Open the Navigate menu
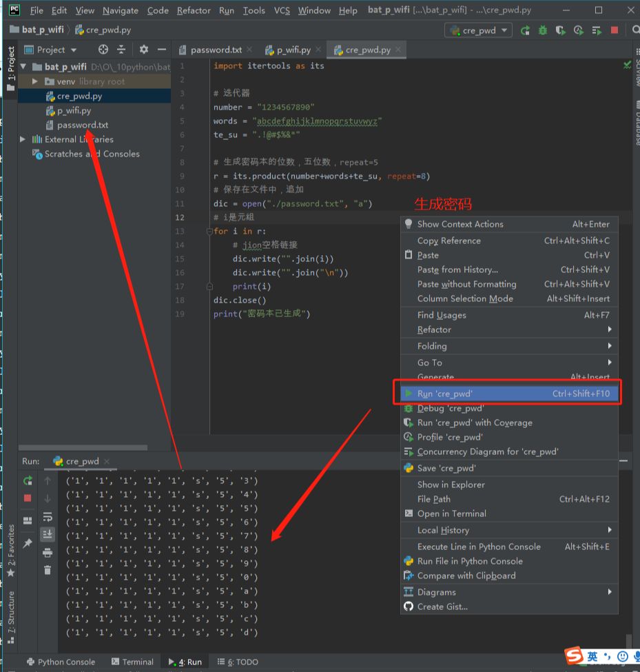The width and height of the screenshot is (640, 672). 121,10
